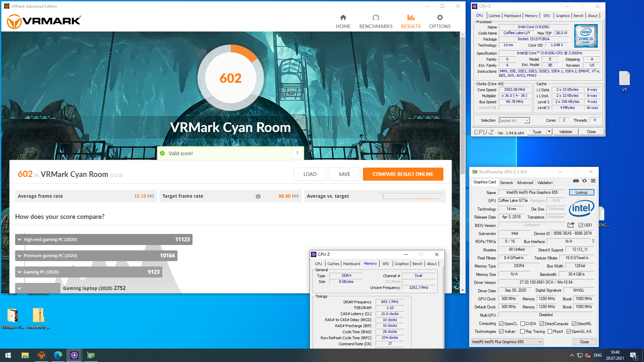Click the Intel logo in GPU-Z
Screen dimensions: 644x362
click(x=581, y=208)
